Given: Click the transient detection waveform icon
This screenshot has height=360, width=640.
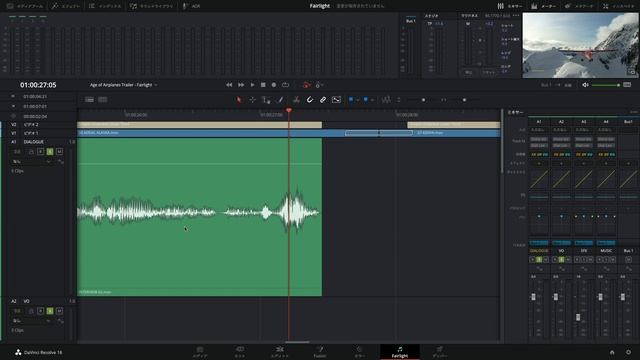Looking at the screenshot, I should coord(386,100).
